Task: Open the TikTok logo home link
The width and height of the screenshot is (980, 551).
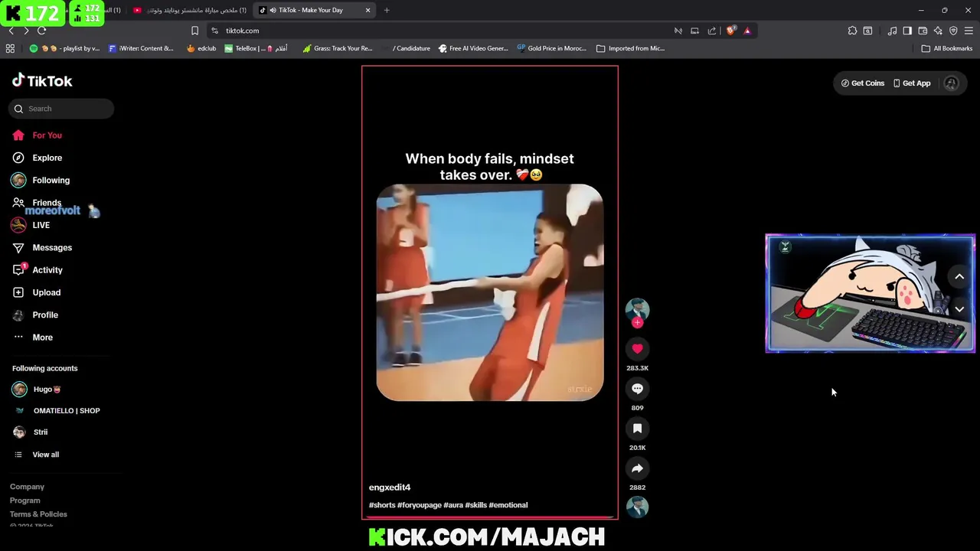Action: coord(42,81)
